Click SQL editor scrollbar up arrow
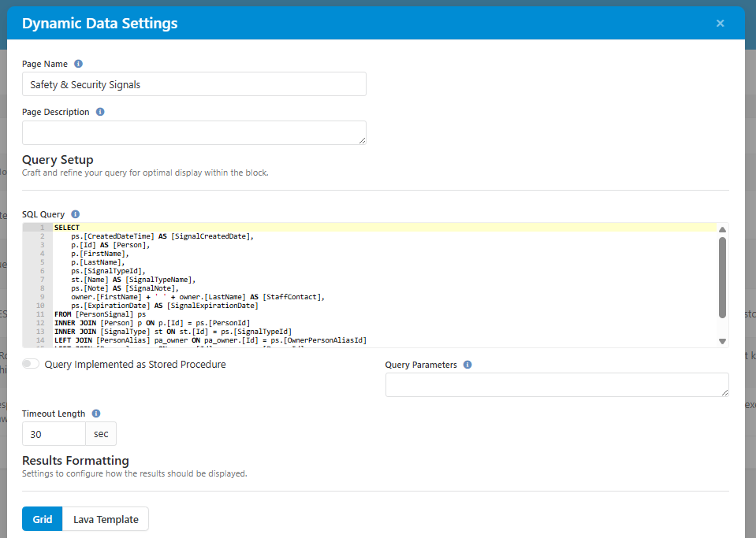The image size is (756, 538). pos(722,230)
